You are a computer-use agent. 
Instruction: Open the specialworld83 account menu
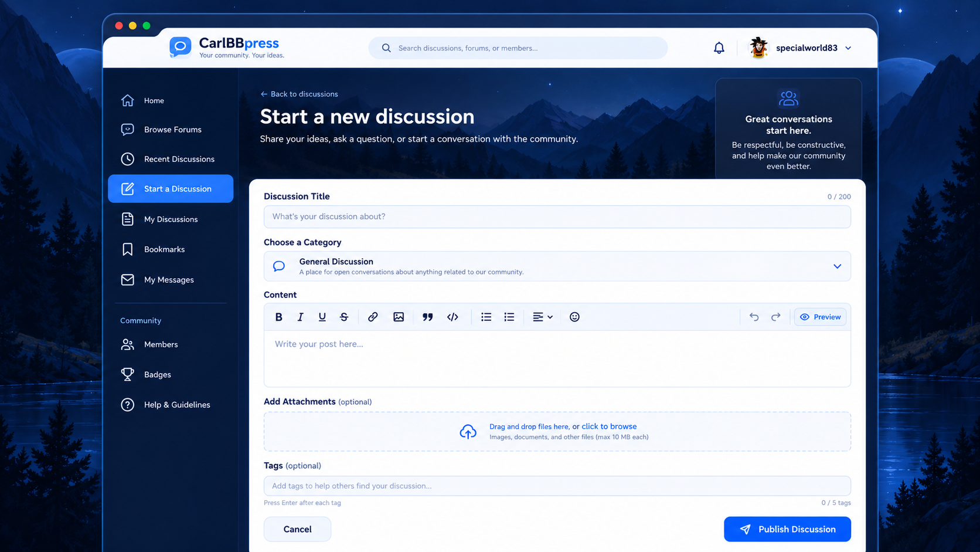(801, 48)
